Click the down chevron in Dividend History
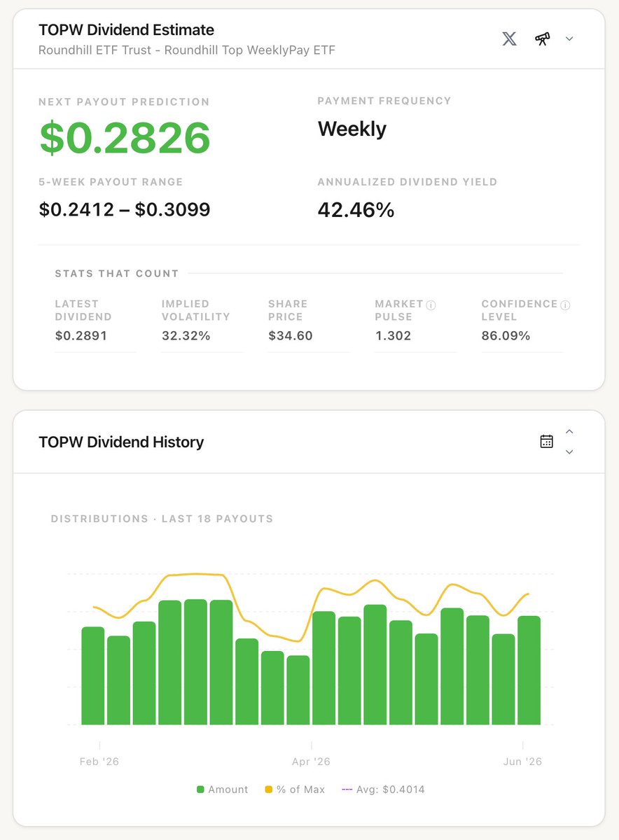 tap(569, 452)
